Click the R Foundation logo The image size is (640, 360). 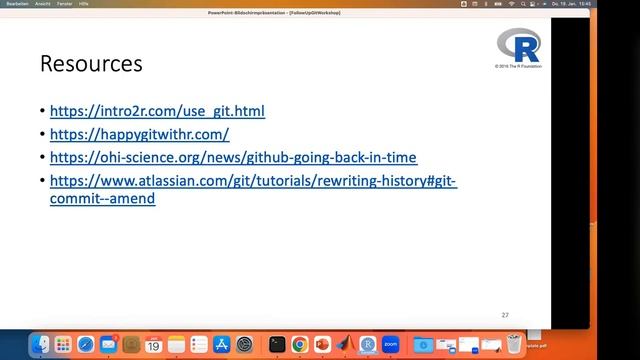click(x=519, y=48)
